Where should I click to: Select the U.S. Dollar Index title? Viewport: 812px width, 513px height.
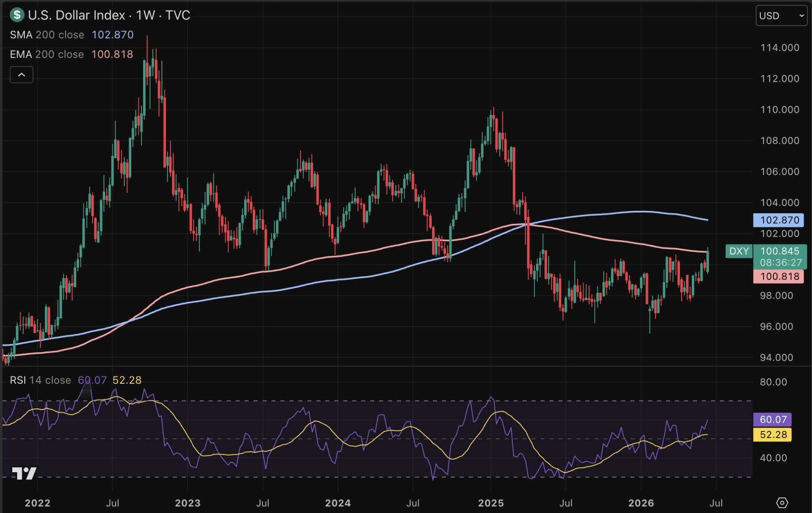77,15
